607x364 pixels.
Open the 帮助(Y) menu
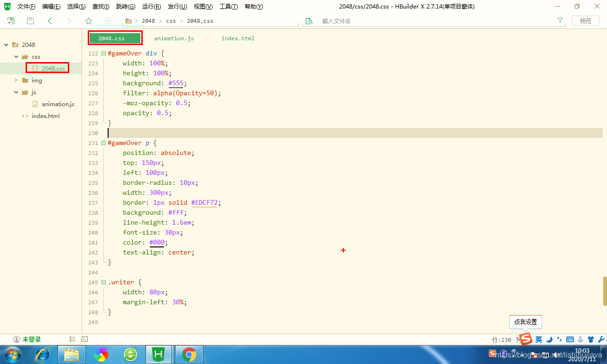[254, 7]
